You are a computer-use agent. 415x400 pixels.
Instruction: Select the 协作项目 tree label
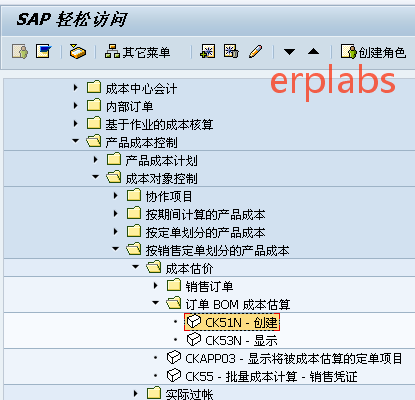point(169,197)
